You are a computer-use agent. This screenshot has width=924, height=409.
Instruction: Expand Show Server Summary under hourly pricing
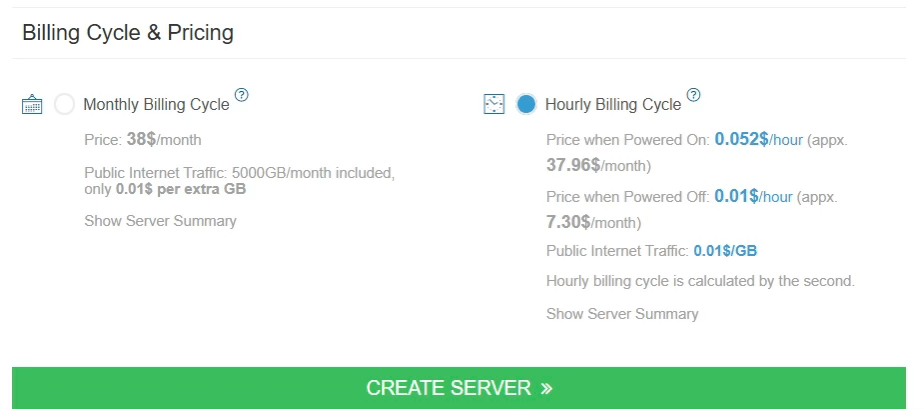click(622, 314)
